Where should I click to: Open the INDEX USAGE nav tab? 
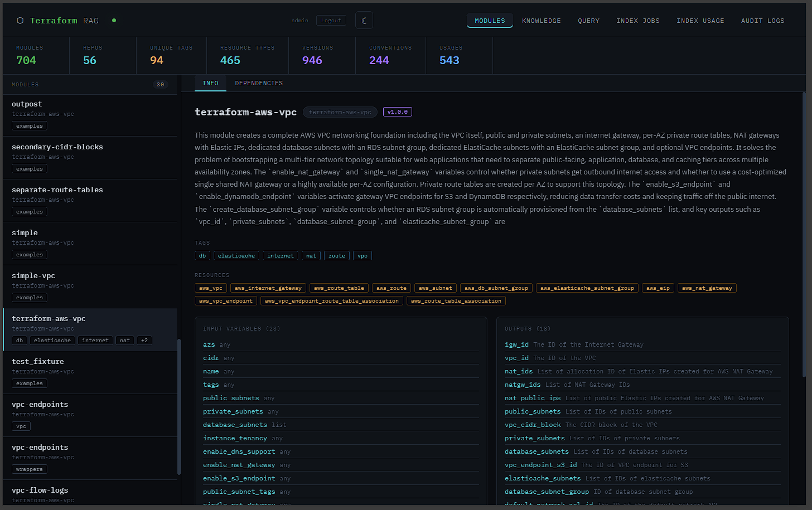700,21
